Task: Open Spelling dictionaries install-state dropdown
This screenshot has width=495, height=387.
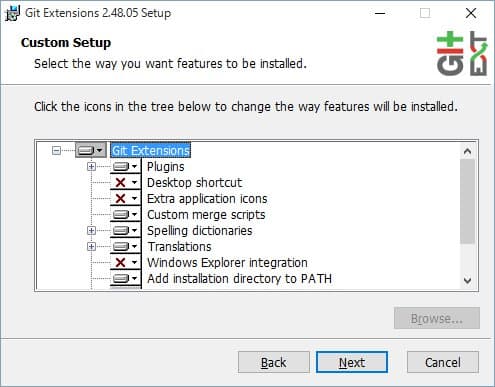Action: click(126, 230)
